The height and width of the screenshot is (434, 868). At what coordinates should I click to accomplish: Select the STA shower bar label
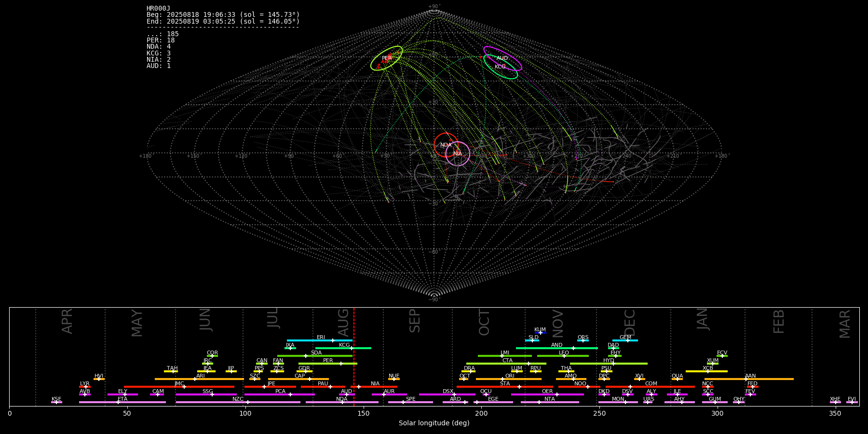point(505,384)
